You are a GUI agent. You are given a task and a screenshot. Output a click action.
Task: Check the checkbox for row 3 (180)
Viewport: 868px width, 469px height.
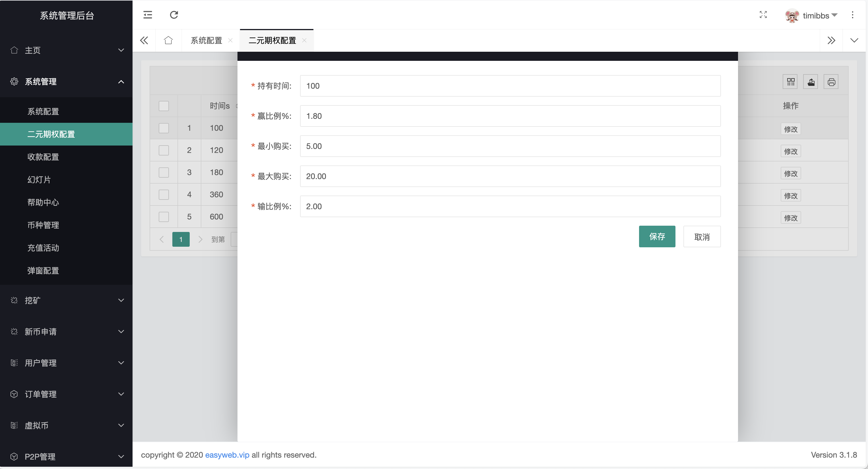(164, 172)
